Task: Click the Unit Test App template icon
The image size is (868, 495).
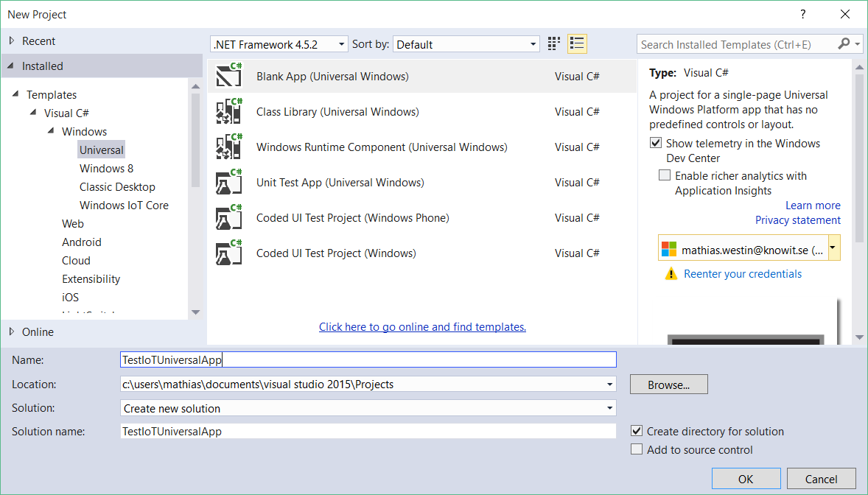Action: (x=229, y=182)
